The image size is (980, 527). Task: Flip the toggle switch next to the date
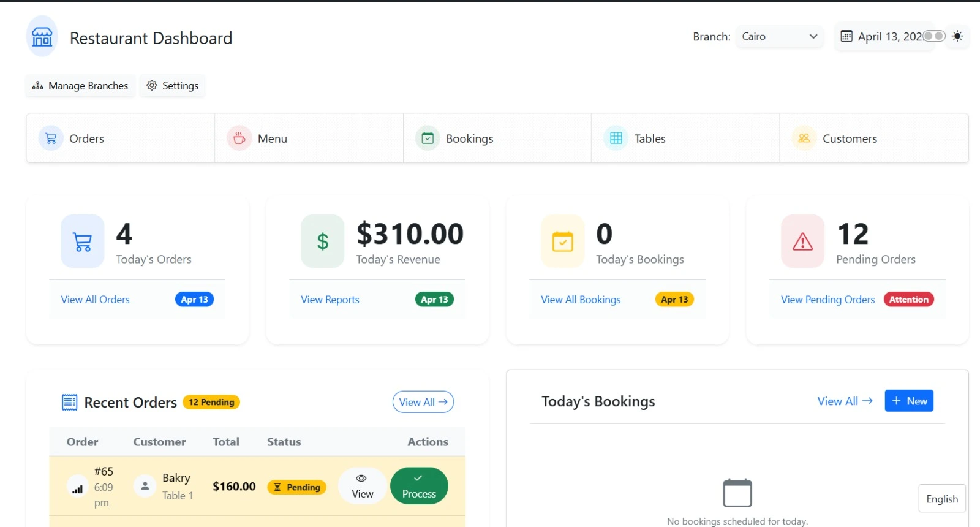pyautogui.click(x=935, y=36)
